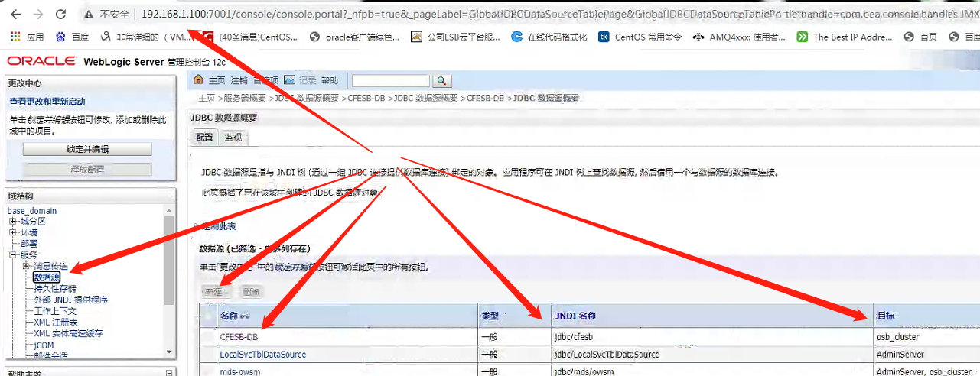Viewport: 980px width, 376px height.
Task: Select 工作上下文 in the tree
Action: [x=55, y=311]
